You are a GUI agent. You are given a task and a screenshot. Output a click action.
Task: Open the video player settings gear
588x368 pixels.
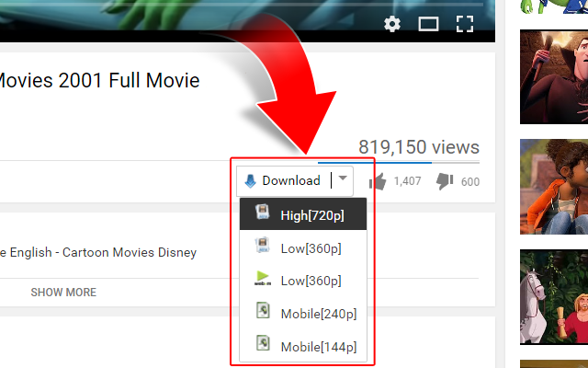[x=392, y=25]
